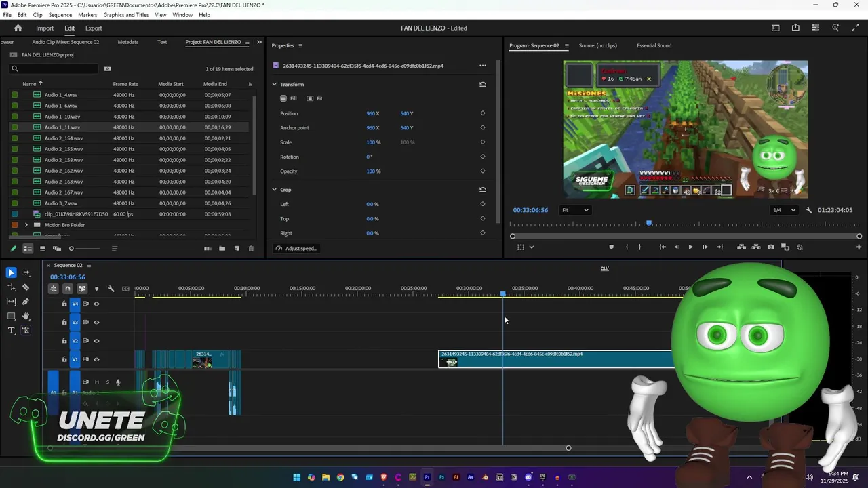Image resolution: width=868 pixels, height=488 pixels.
Task: Click the Project panel thumbnail size slider
Action: click(x=85, y=249)
